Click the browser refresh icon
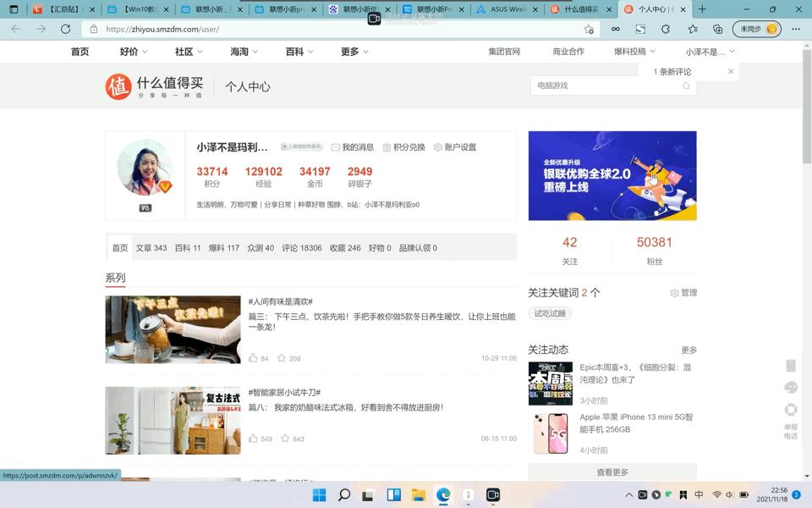The image size is (812, 508). [66, 29]
